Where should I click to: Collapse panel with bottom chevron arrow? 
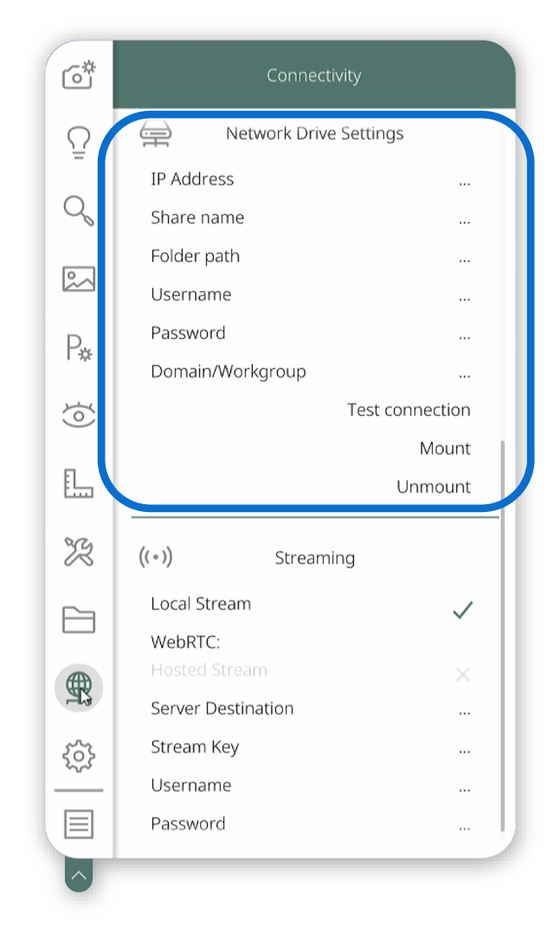[x=79, y=875]
